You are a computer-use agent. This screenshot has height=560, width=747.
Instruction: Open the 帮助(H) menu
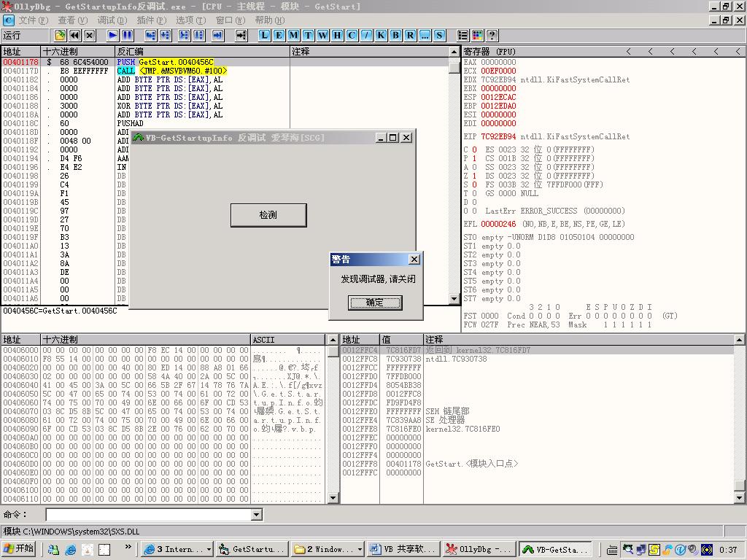270,20
